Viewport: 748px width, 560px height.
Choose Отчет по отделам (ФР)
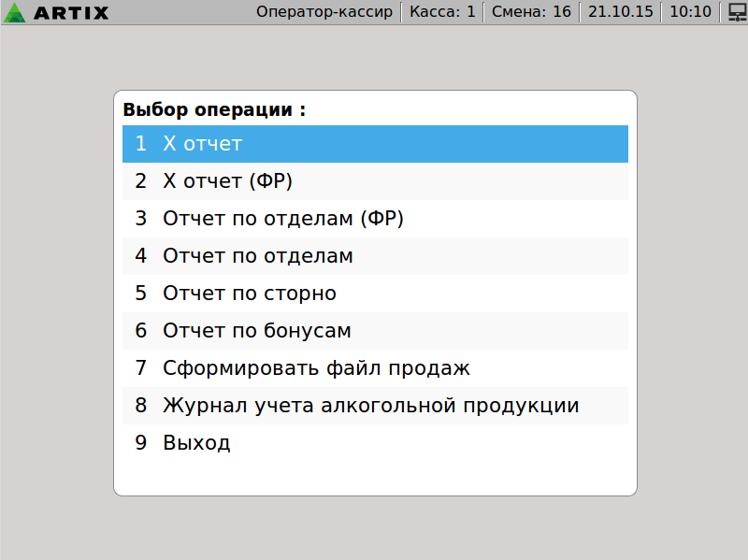click(x=374, y=219)
